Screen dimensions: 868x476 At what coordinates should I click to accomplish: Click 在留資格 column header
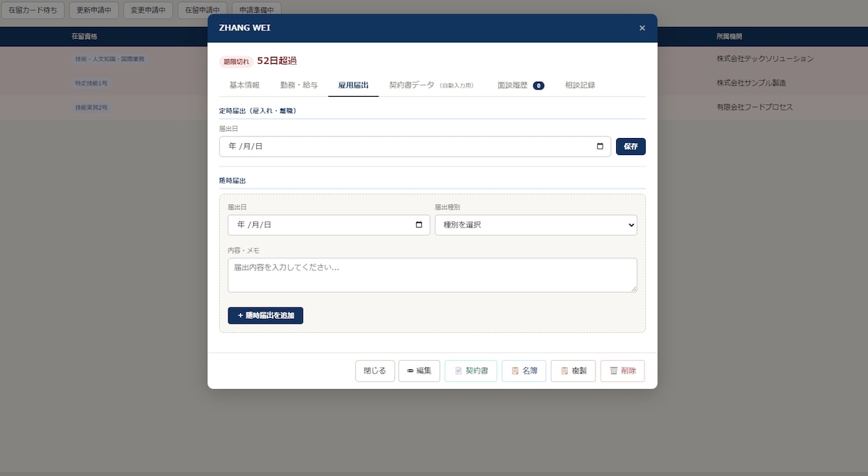point(85,36)
